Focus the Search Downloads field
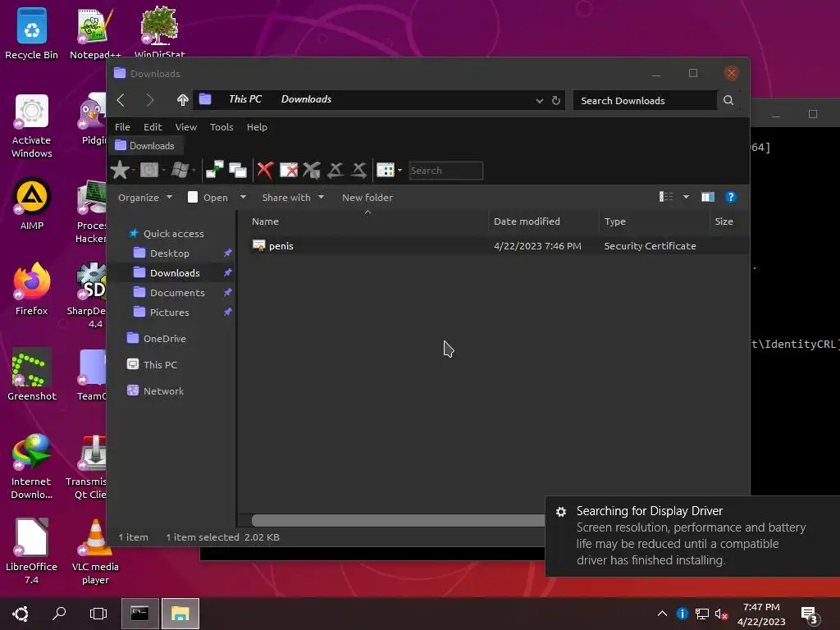Viewport: 840px width, 630px height. click(645, 101)
